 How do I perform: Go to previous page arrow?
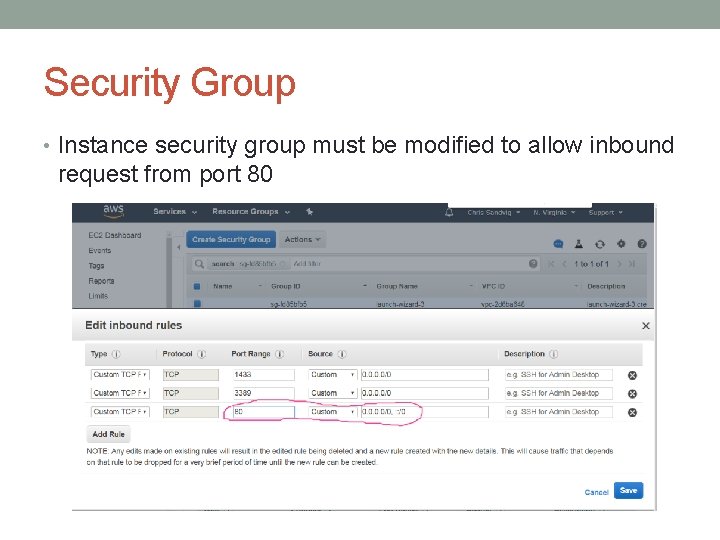click(564, 264)
